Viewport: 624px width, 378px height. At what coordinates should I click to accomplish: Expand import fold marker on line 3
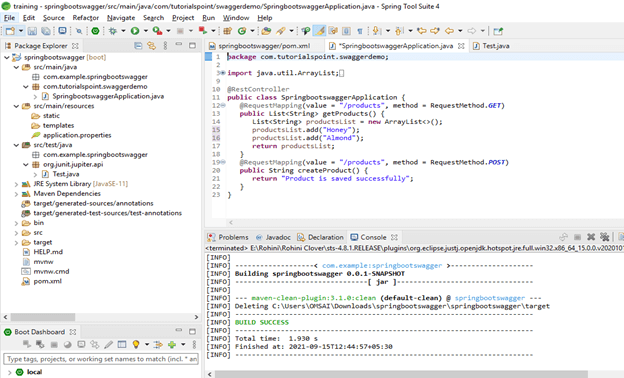223,73
